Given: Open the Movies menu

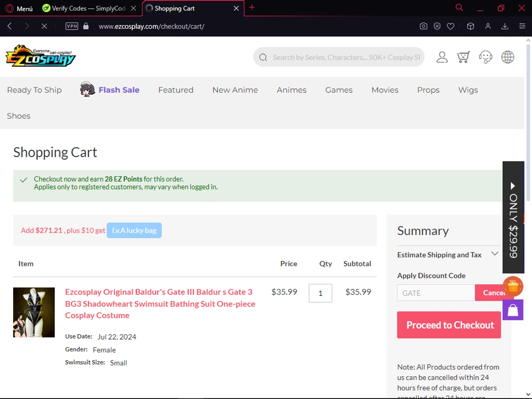Looking at the screenshot, I should pyautogui.click(x=385, y=90).
